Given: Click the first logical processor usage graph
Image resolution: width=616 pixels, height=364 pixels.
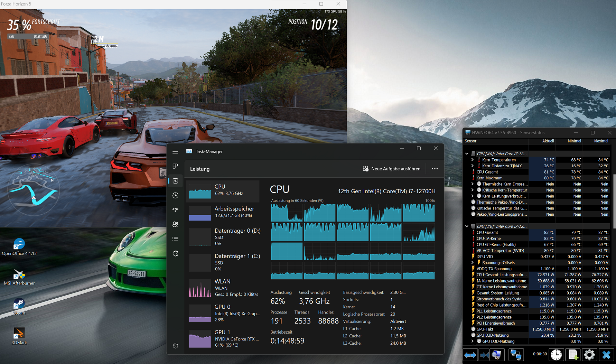Looking at the screenshot, I should 287,213.
